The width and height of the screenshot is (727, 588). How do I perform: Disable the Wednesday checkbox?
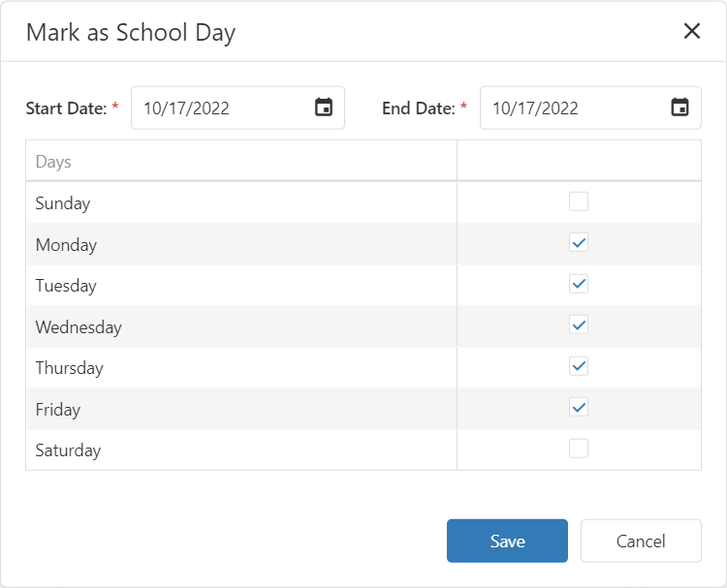pyautogui.click(x=579, y=325)
